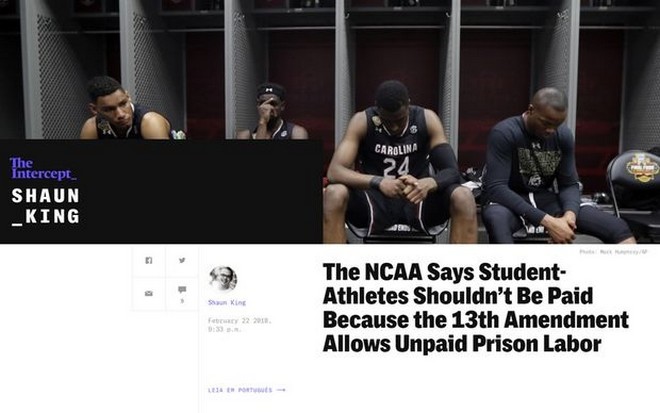Open comments using the speech bubble icon

[182, 289]
